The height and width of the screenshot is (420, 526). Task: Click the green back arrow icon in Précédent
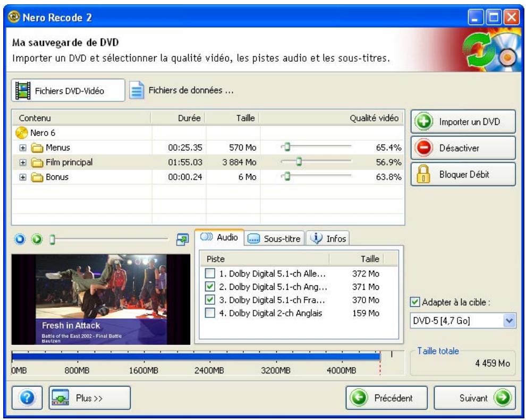(x=359, y=398)
